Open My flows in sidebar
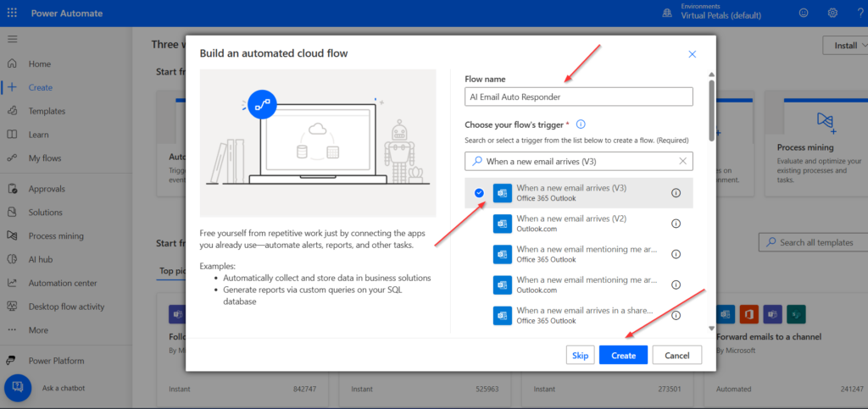This screenshot has width=868, height=409. (x=44, y=158)
